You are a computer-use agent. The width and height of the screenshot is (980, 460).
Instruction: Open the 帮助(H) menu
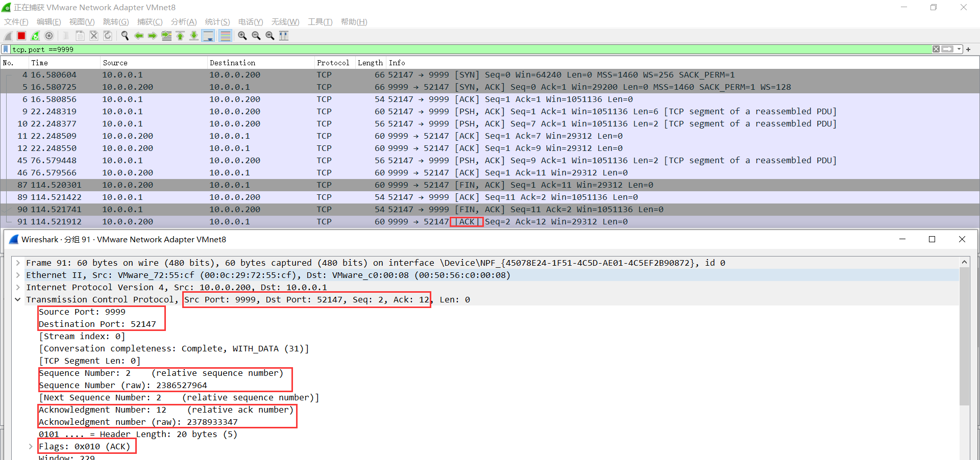354,22
